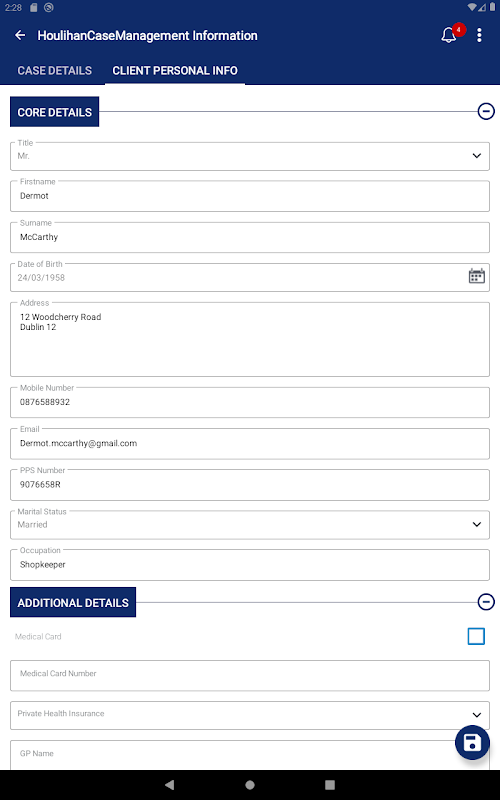The width and height of the screenshot is (500, 800).
Task: Tap the floating save disk button
Action: 472,742
